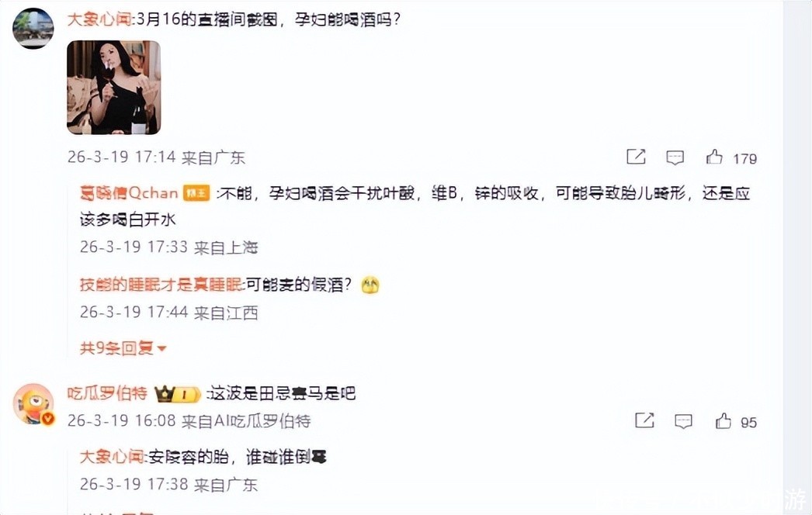Open 大象心间 username on top comment
Screen dimensions: 812x515
tap(100, 19)
